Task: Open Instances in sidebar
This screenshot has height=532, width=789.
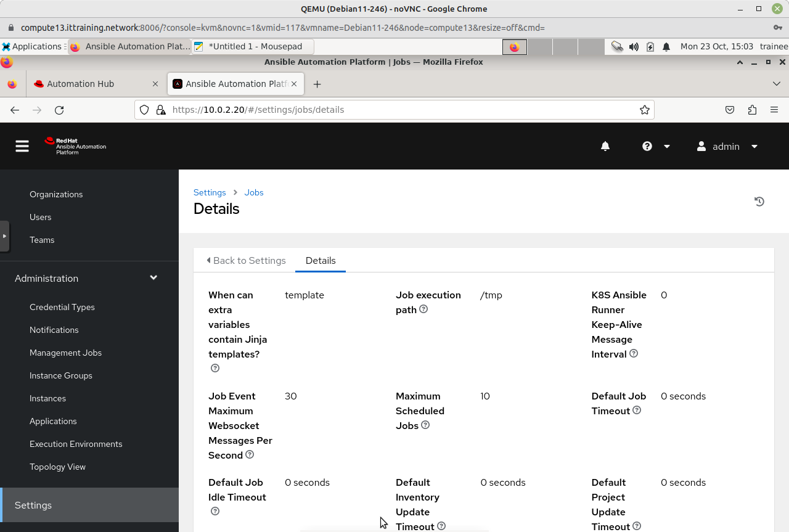Action: coord(48,398)
